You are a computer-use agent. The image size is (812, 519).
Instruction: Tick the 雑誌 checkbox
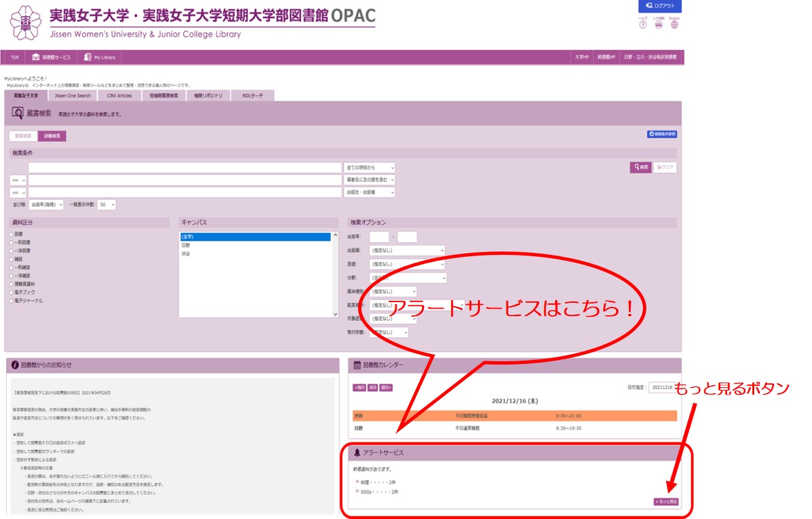[11, 259]
